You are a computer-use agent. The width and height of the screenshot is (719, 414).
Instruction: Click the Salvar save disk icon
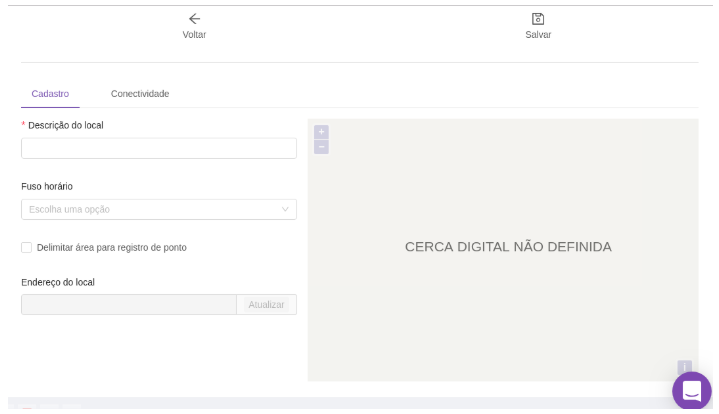pyautogui.click(x=538, y=19)
